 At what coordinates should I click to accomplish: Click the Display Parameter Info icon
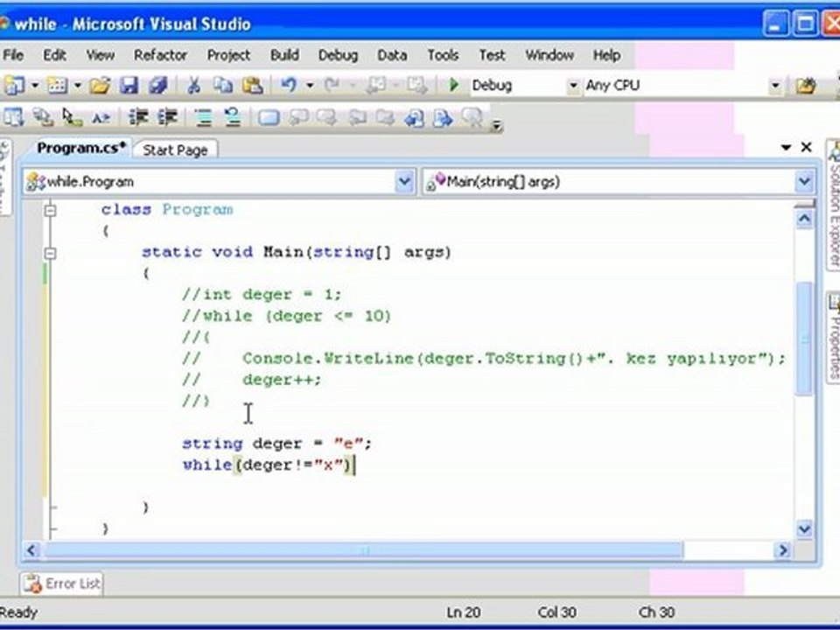[43, 117]
